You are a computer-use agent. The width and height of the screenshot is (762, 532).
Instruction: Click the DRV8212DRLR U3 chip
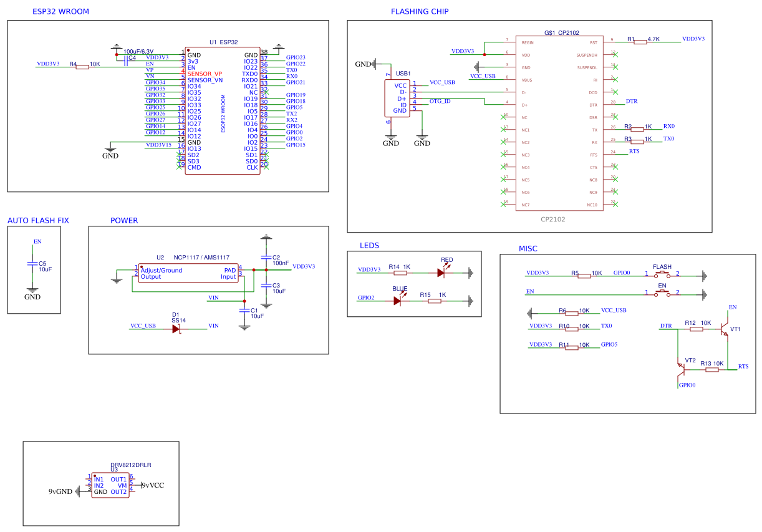pyautogui.click(x=110, y=485)
